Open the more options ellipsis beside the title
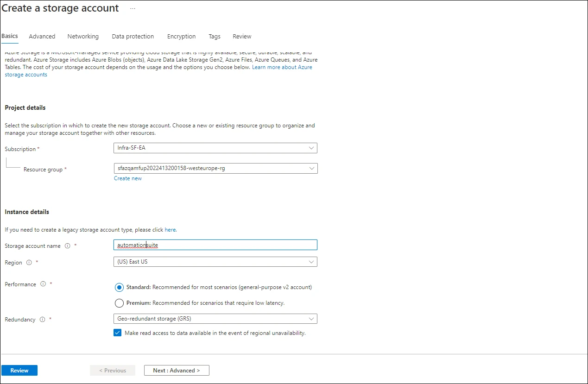The height and width of the screenshot is (384, 588). click(x=133, y=9)
